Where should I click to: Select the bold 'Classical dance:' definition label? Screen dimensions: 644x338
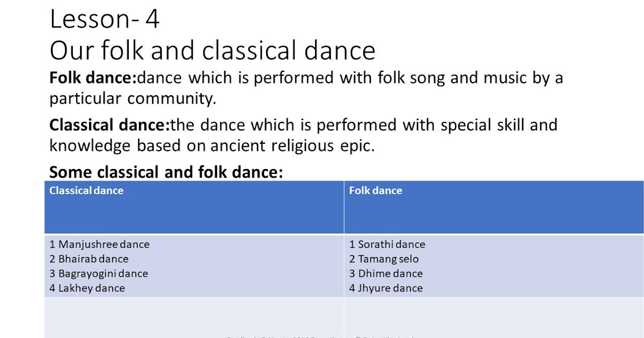(109, 126)
